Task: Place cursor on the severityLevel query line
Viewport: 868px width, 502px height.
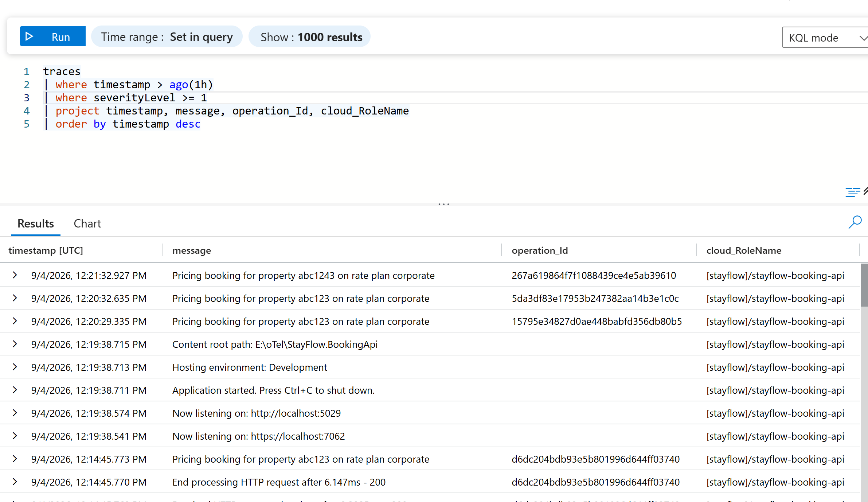Action: point(131,98)
